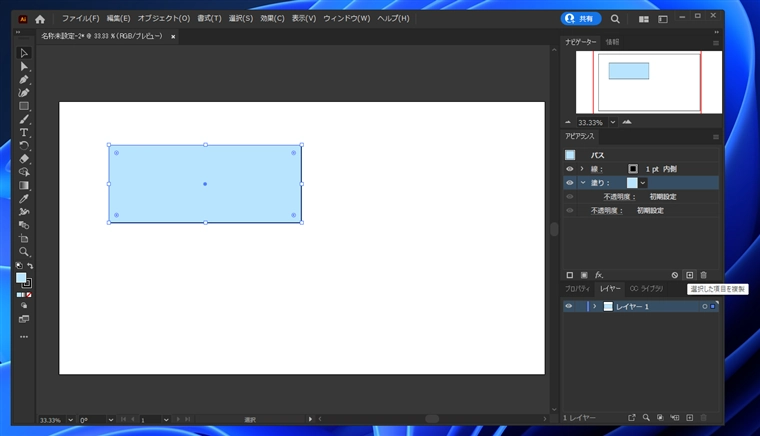Choose the Pen tool
The image size is (760, 436).
24,79
